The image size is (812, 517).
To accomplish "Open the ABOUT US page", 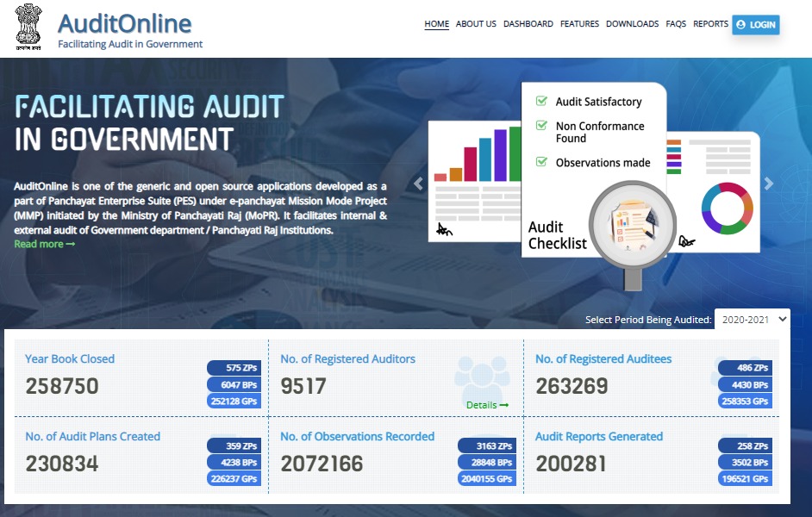I will pyautogui.click(x=476, y=24).
